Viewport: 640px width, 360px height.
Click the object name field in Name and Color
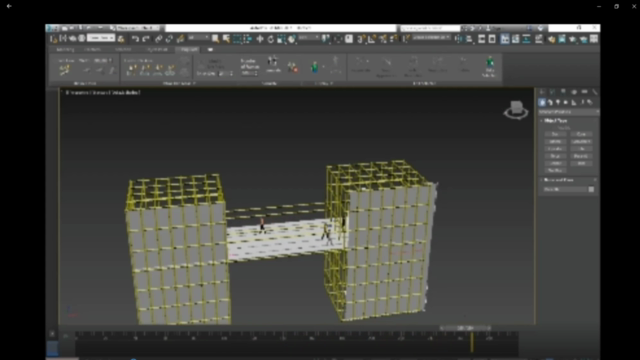(x=565, y=189)
